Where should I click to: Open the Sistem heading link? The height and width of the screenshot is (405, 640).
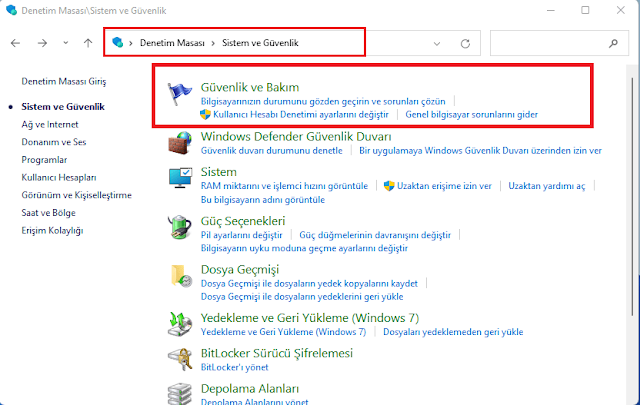[x=218, y=172]
